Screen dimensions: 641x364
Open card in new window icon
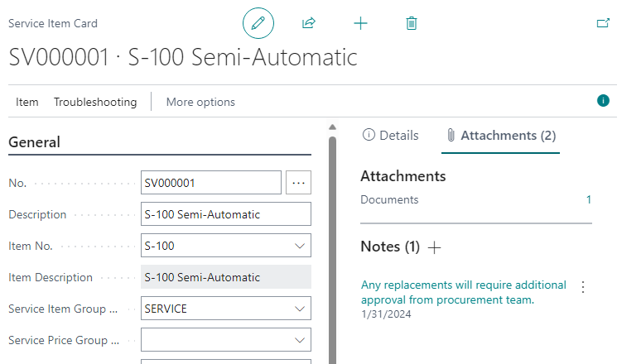point(603,23)
